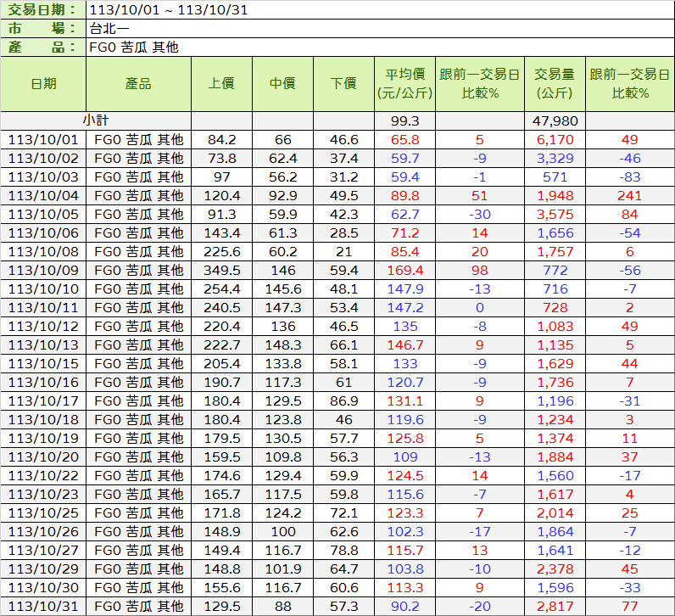The image size is (675, 616).
Task: Select the 113/10/31 date cell
Action: pyautogui.click(x=43, y=606)
